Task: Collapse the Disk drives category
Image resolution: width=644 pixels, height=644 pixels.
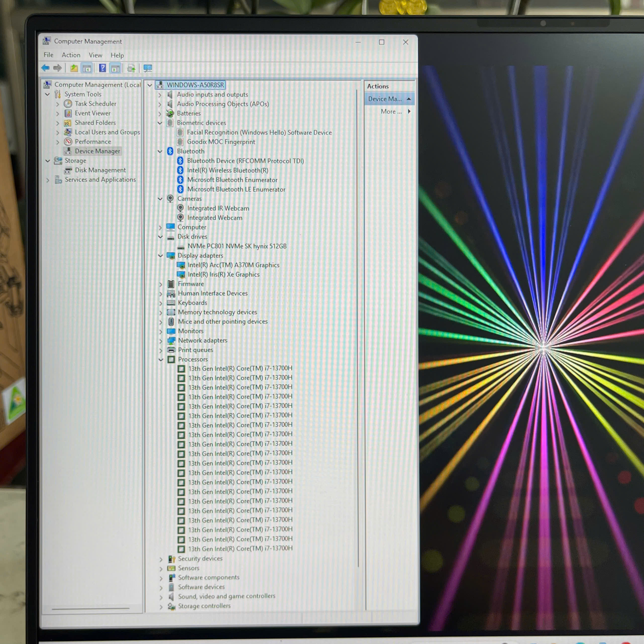Action: (160, 237)
